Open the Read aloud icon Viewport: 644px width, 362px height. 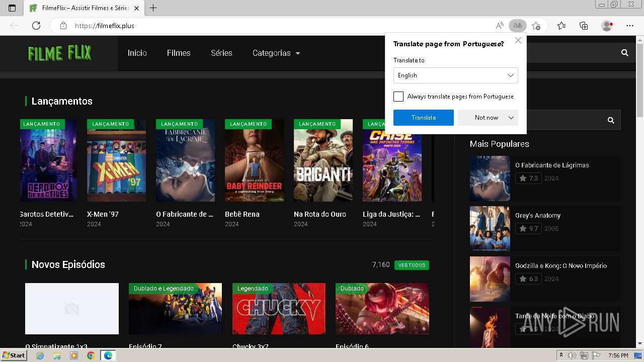500,26
